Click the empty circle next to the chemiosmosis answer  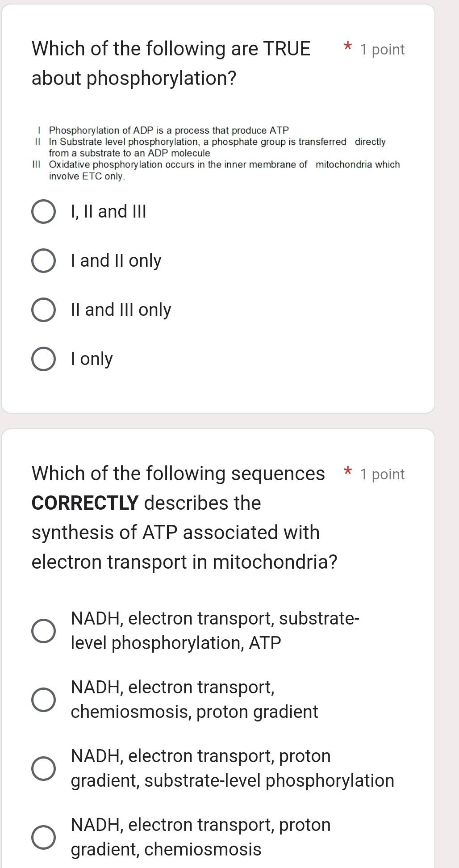pos(43,836)
